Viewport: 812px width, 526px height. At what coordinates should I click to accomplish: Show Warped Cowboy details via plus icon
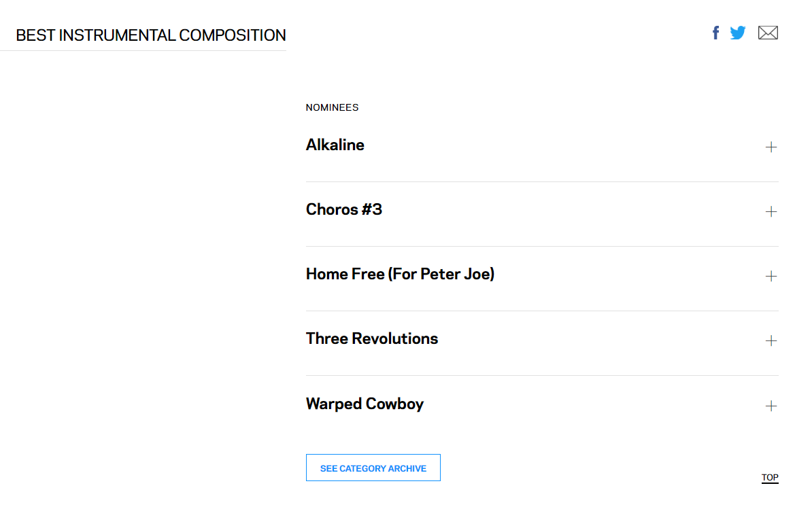click(x=771, y=406)
